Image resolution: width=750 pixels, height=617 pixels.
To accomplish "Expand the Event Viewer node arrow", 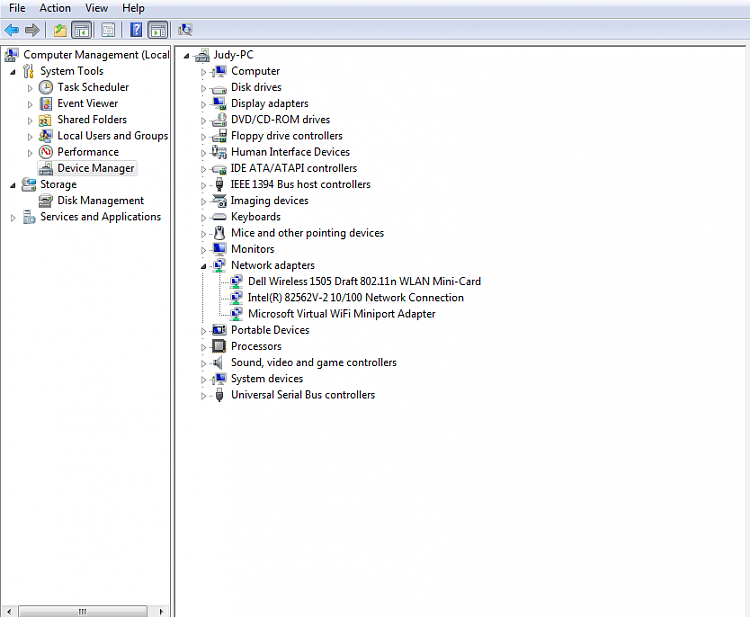I will click(30, 105).
